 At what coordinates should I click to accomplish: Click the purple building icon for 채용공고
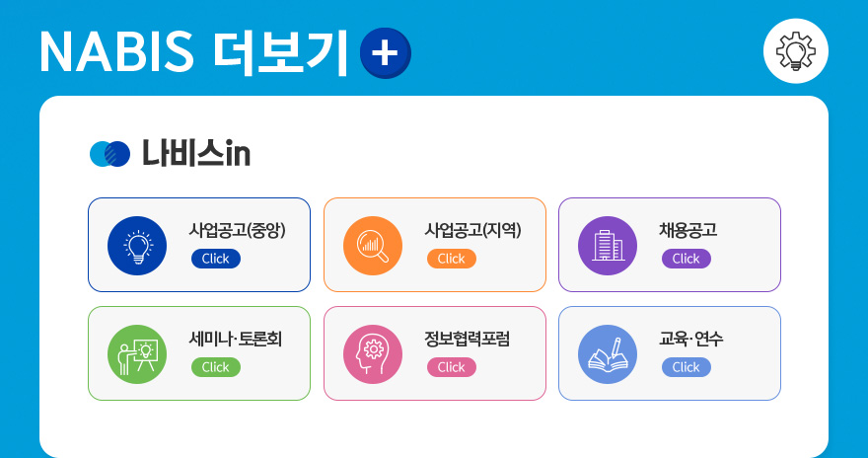coord(608,246)
